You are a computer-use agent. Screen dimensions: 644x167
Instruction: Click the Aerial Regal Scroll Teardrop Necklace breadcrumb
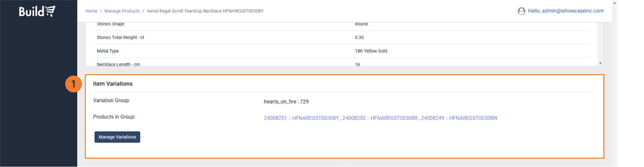pos(205,11)
